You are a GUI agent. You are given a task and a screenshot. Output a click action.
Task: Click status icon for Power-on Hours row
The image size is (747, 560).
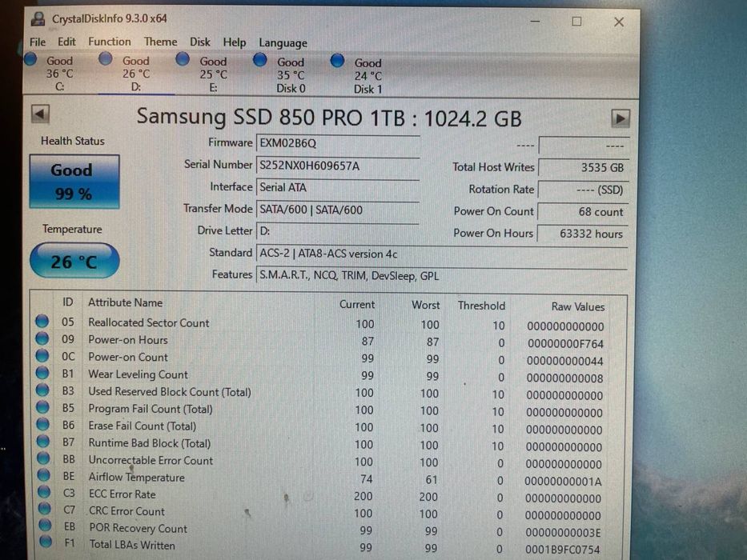click(x=42, y=338)
